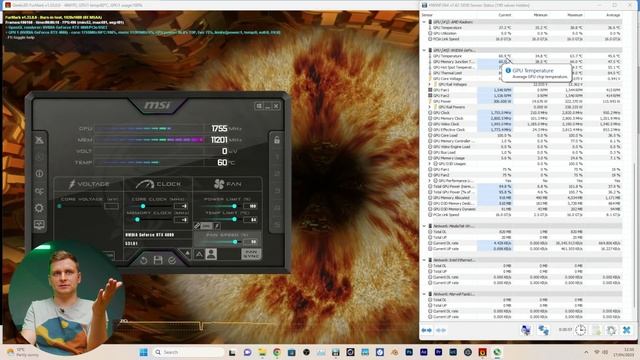The width and height of the screenshot is (640, 360).
Task: Apply Afterburner settings checkmark
Action: 172,260
